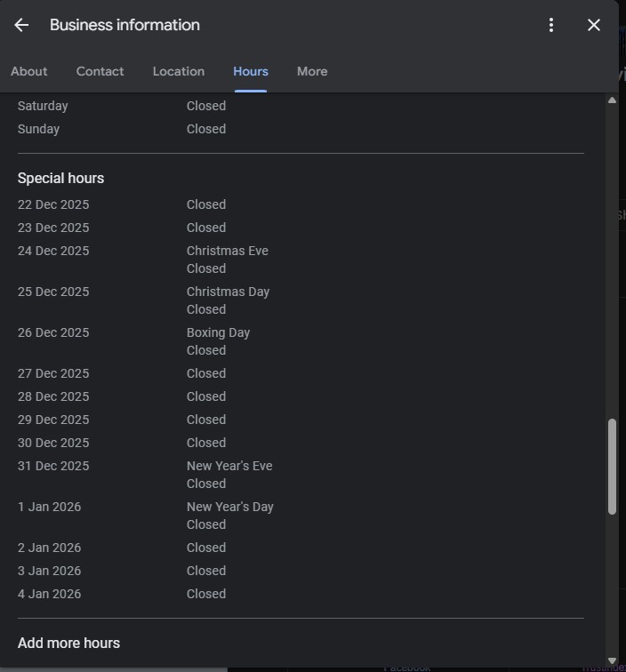Click the Special hours section heading

(60, 178)
